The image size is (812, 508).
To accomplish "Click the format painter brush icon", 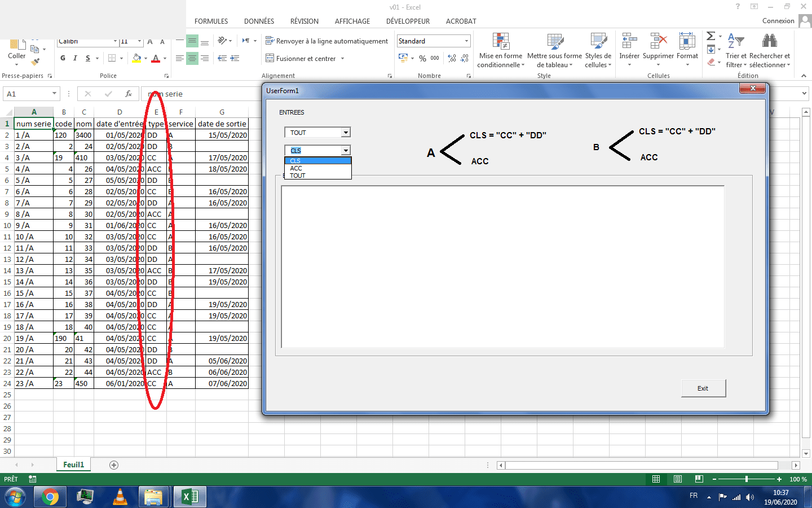I will 36,62.
